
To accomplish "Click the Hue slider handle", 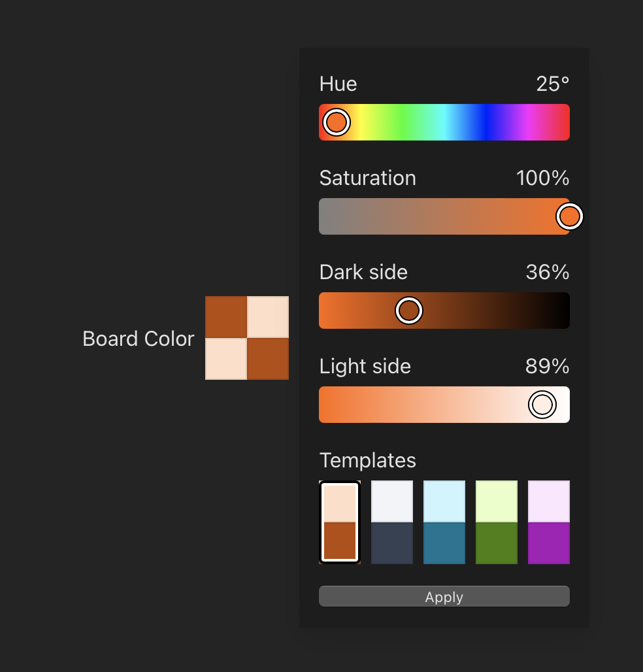I will point(337,122).
